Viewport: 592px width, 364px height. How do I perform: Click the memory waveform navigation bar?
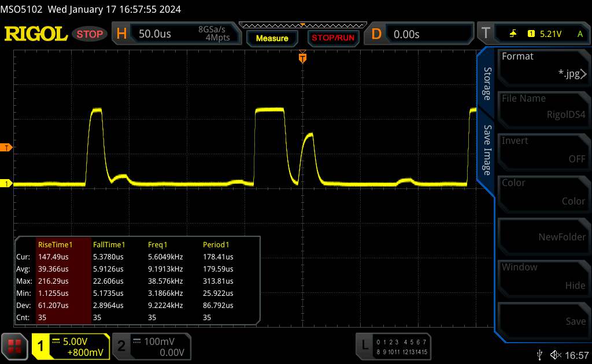(x=302, y=25)
